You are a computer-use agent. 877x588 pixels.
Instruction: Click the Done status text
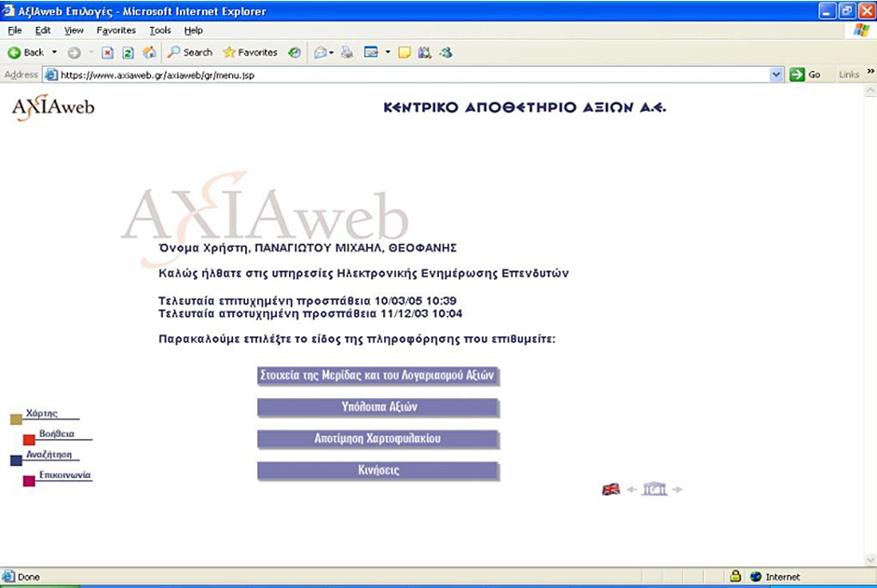coord(29,577)
